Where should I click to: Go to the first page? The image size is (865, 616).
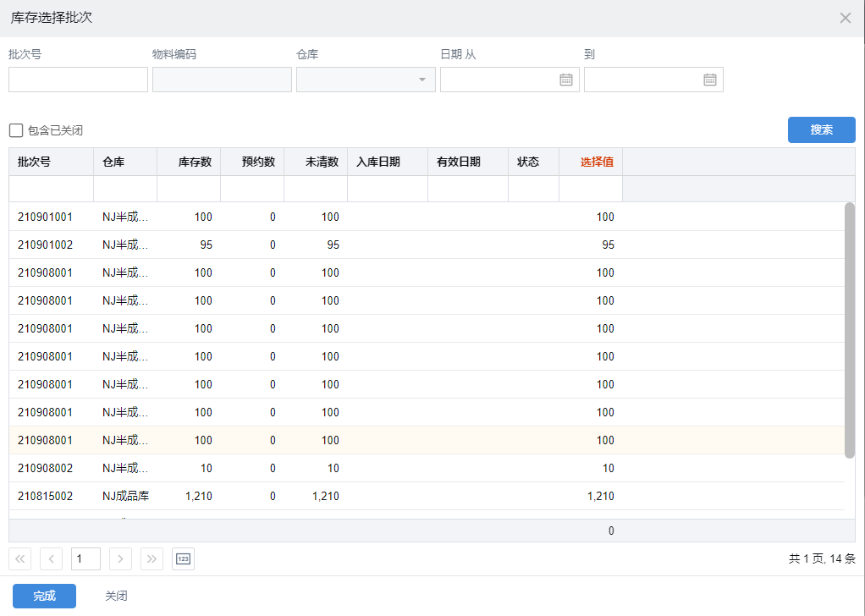click(19, 558)
